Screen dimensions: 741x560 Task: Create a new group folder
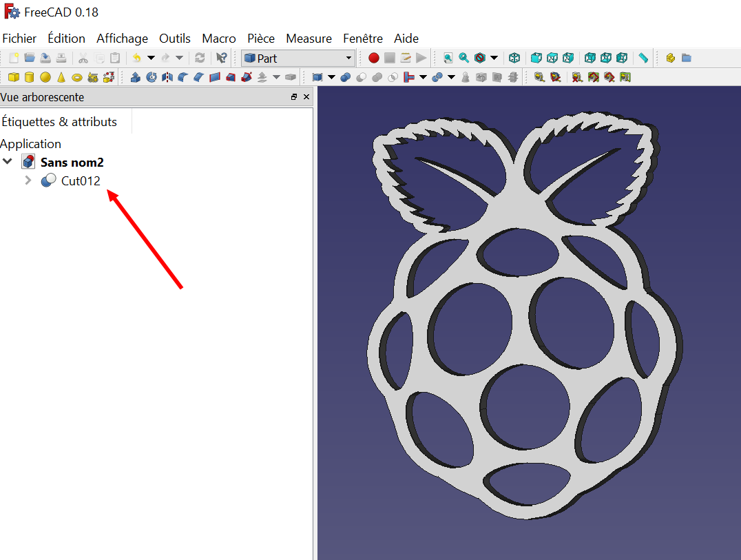[686, 58]
